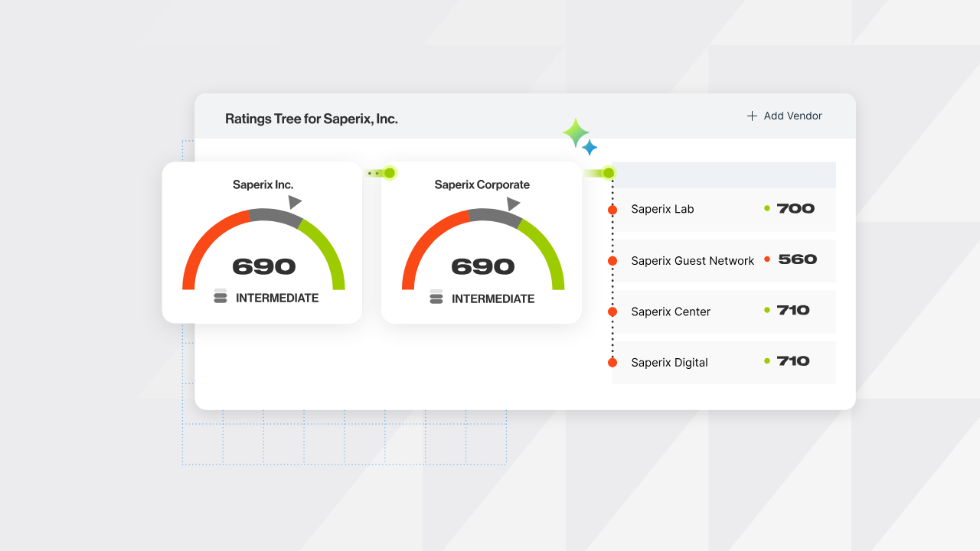Select the Saperix Lab row
The height and width of the screenshot is (551, 980).
pyautogui.click(x=724, y=209)
